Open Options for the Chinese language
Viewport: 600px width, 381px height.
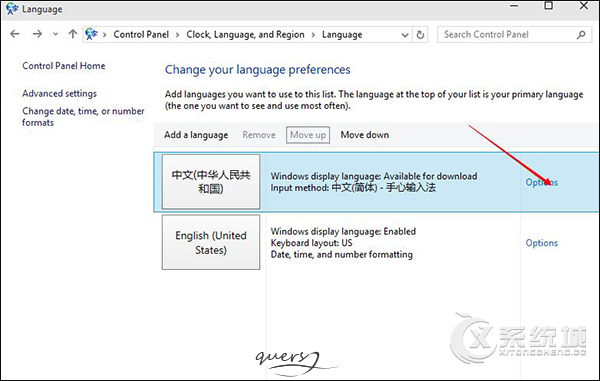[x=541, y=182]
